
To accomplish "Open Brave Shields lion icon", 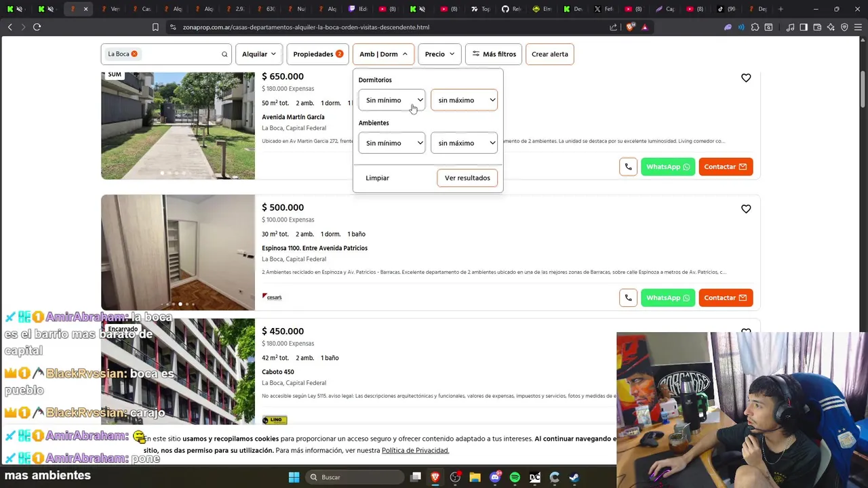I will click(631, 27).
